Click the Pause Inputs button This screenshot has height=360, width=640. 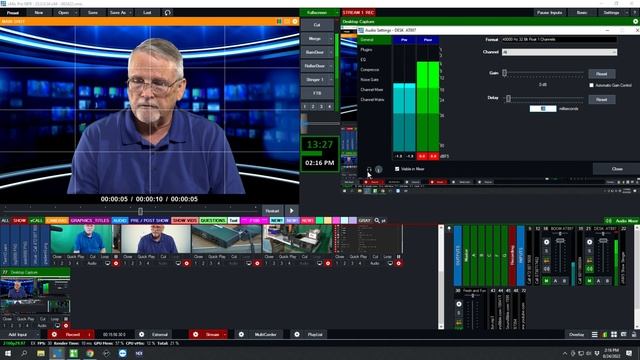click(x=549, y=13)
